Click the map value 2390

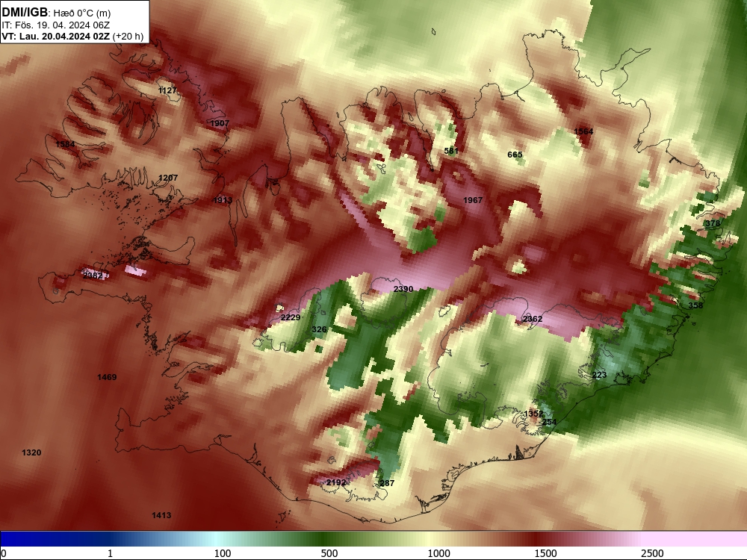click(x=403, y=289)
